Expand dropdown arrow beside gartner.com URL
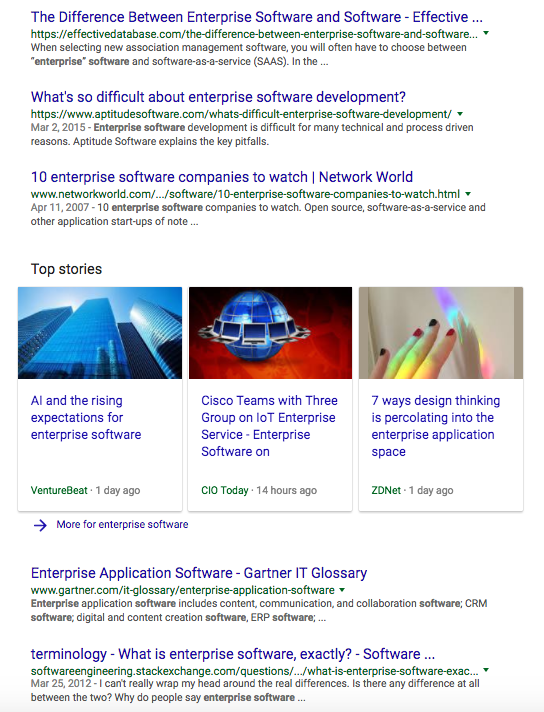 click(x=342, y=590)
